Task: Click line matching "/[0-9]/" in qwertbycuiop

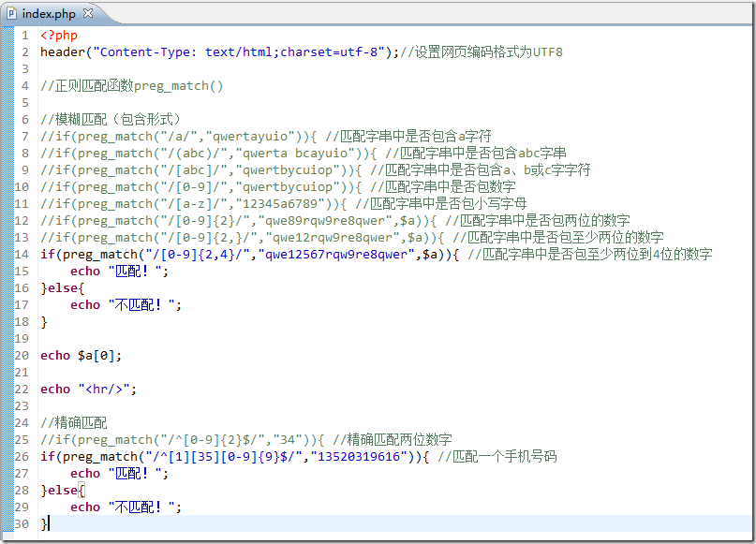Action: tap(278, 187)
